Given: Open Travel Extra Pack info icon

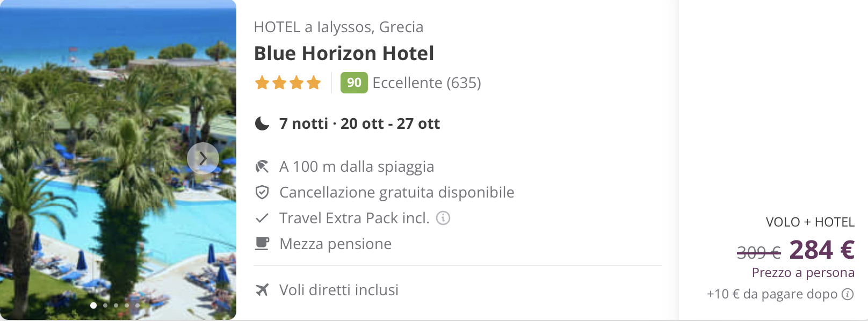Looking at the screenshot, I should click(x=443, y=218).
